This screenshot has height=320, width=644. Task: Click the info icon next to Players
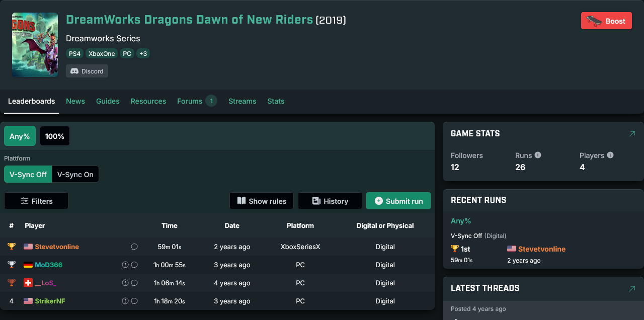(x=610, y=155)
